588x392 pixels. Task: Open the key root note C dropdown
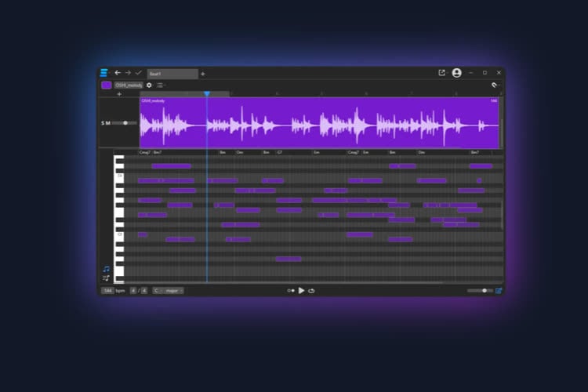tap(158, 291)
